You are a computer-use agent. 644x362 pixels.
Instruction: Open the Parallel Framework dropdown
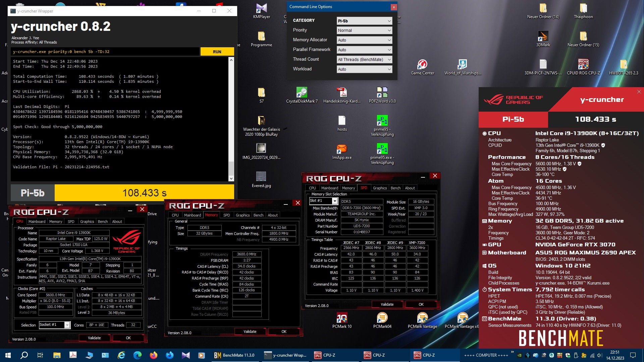364,50
